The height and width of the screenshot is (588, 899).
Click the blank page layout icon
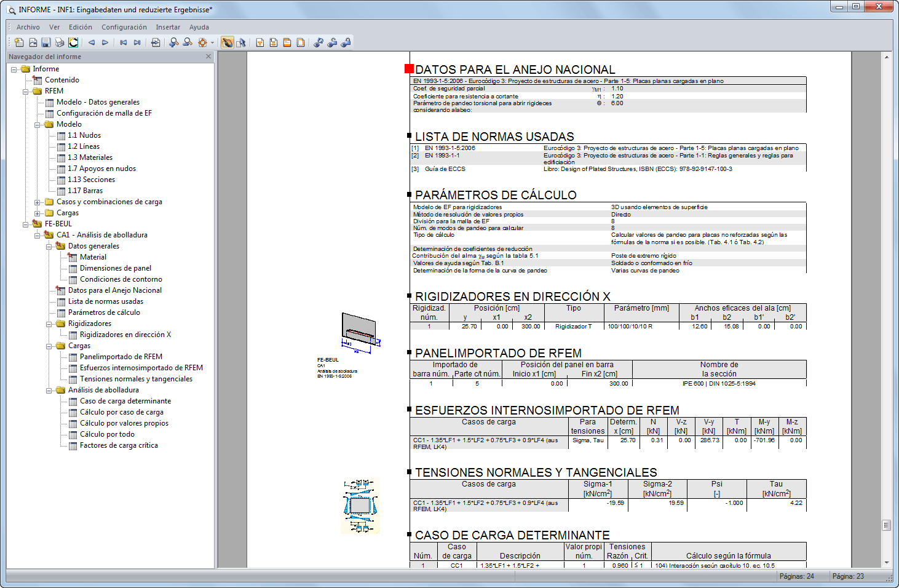301,42
